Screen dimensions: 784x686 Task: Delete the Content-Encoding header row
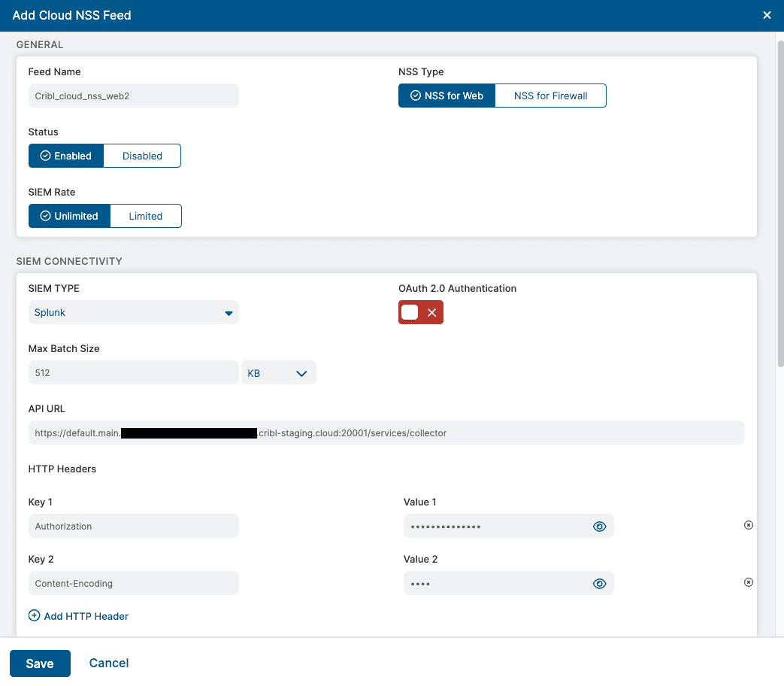tap(748, 582)
